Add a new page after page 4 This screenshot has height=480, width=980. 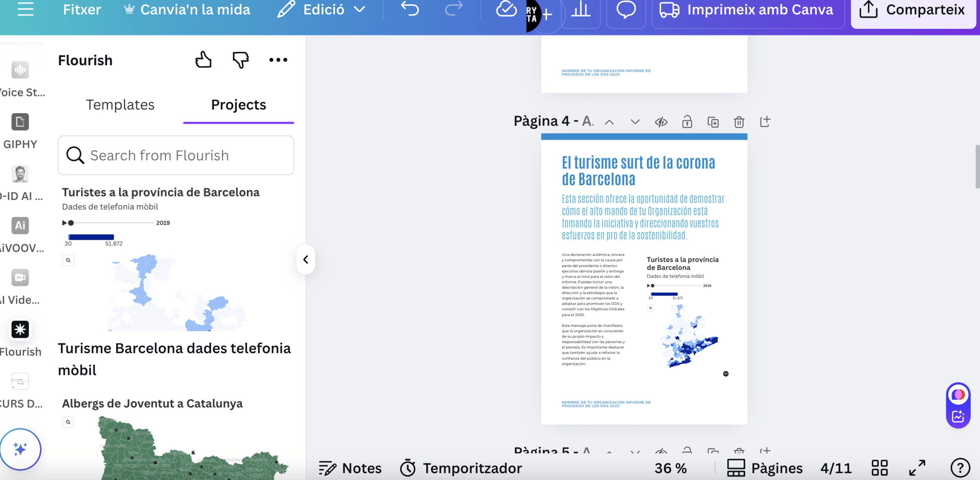(x=765, y=122)
